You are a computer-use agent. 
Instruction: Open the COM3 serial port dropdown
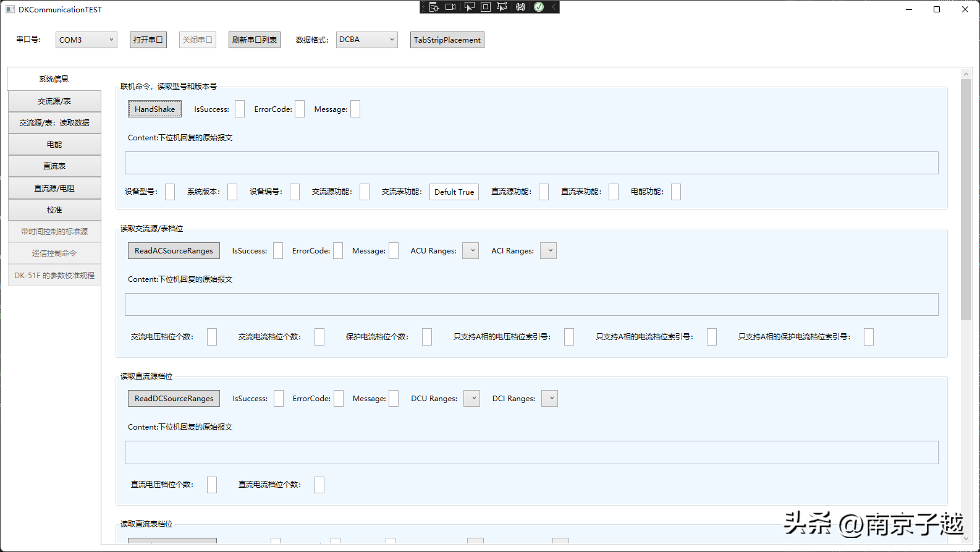(x=87, y=40)
